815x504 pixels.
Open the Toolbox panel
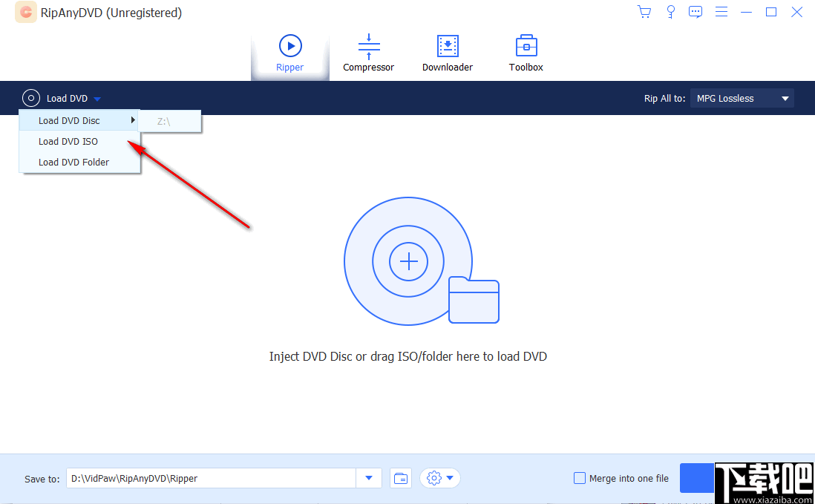pyautogui.click(x=526, y=52)
